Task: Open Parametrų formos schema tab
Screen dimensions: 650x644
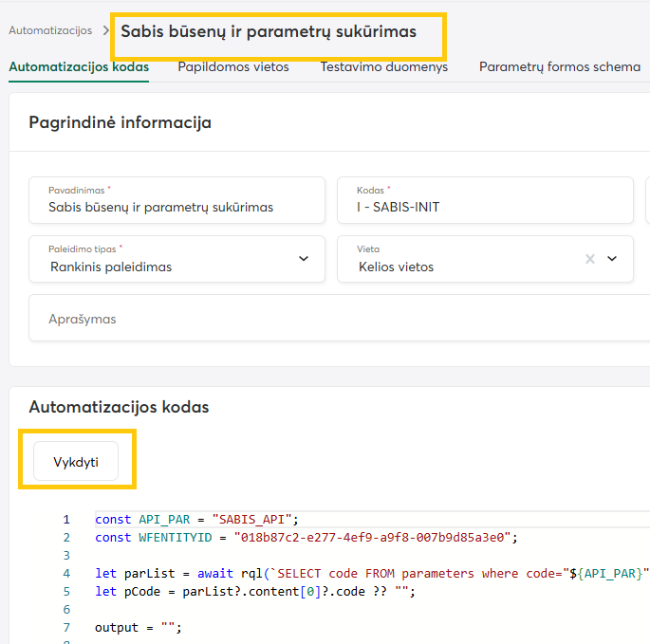Action: tap(559, 67)
